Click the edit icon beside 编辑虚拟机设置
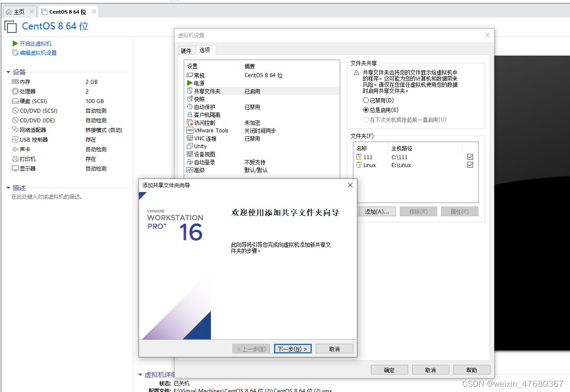Screen dimensions: 570x392 pyautogui.click(x=15, y=53)
